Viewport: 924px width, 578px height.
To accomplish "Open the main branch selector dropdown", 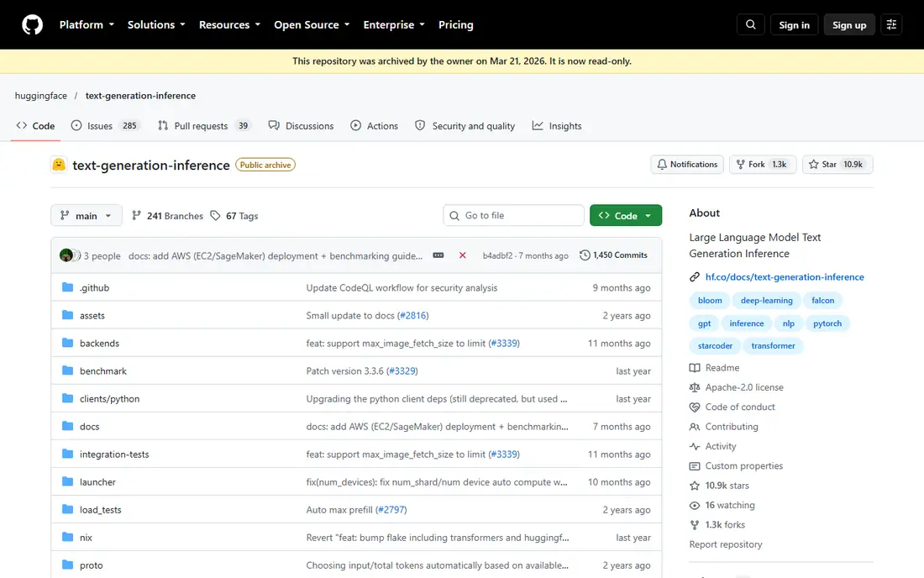I will (86, 216).
